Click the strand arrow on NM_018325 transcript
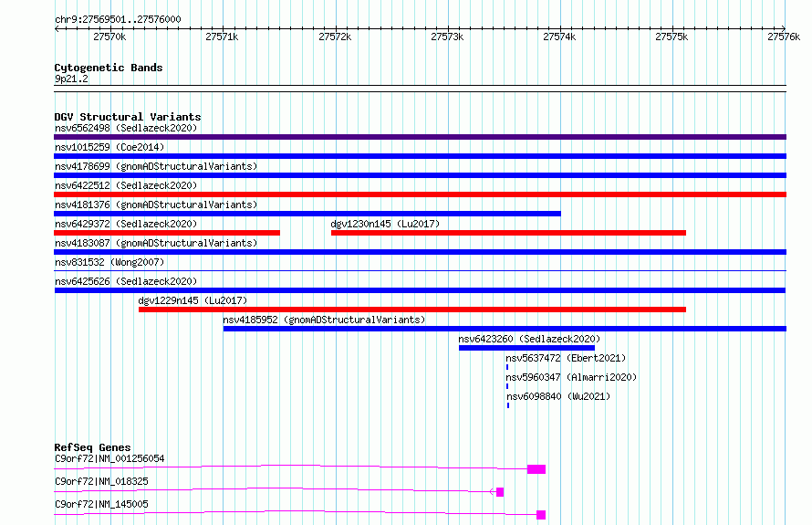This screenshot has height=525, width=812. [x=492, y=492]
